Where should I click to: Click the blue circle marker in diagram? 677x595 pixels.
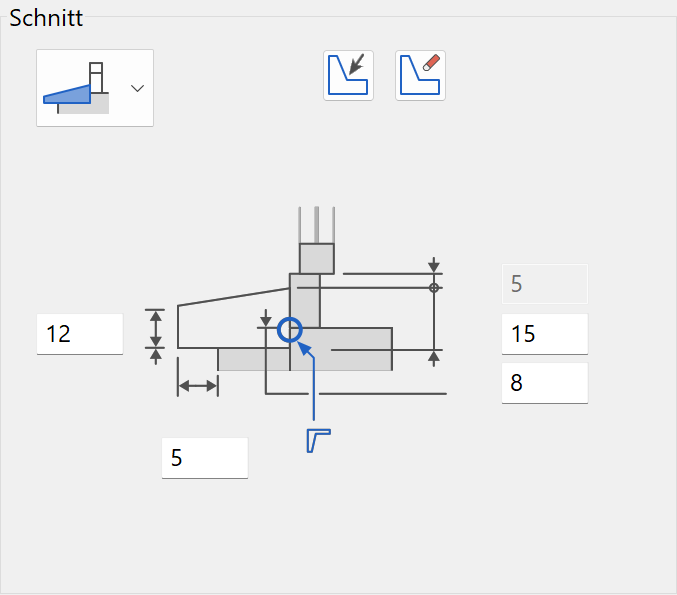(x=290, y=330)
